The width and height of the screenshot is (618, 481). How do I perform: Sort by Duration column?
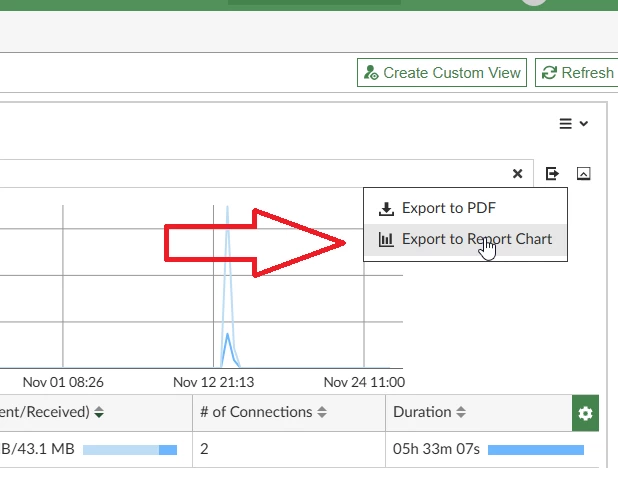tap(461, 412)
